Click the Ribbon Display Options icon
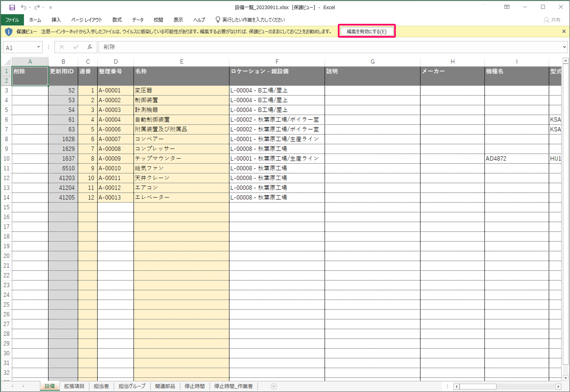The width and height of the screenshot is (570, 392). [507, 7]
